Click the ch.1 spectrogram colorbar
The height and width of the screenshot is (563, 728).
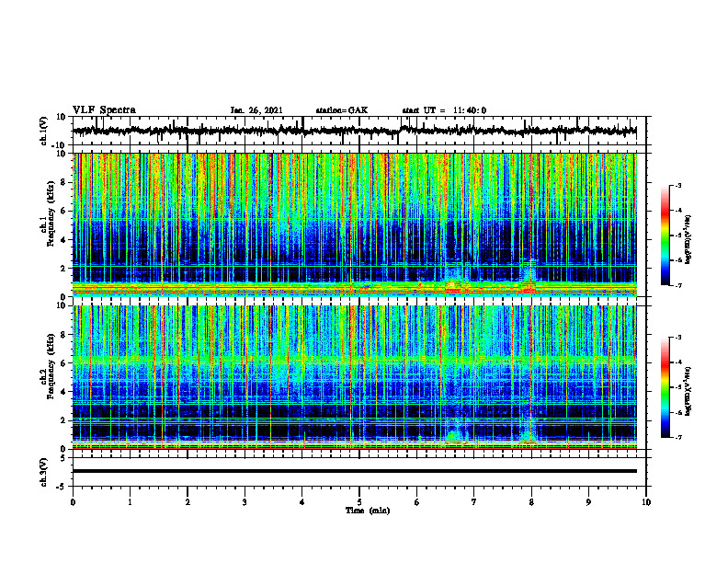click(x=665, y=236)
